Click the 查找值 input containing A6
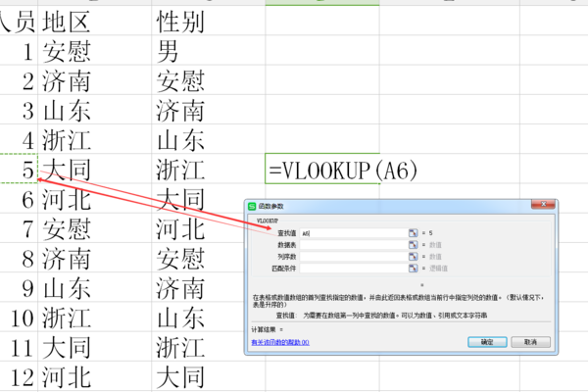This screenshot has height=392, width=588. point(354,233)
